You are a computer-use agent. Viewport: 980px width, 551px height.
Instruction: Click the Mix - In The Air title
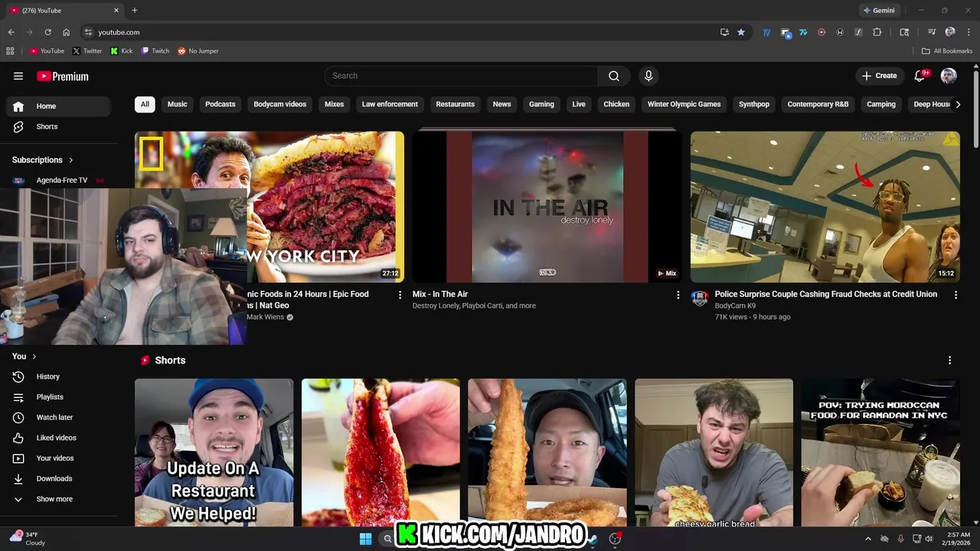pos(440,294)
